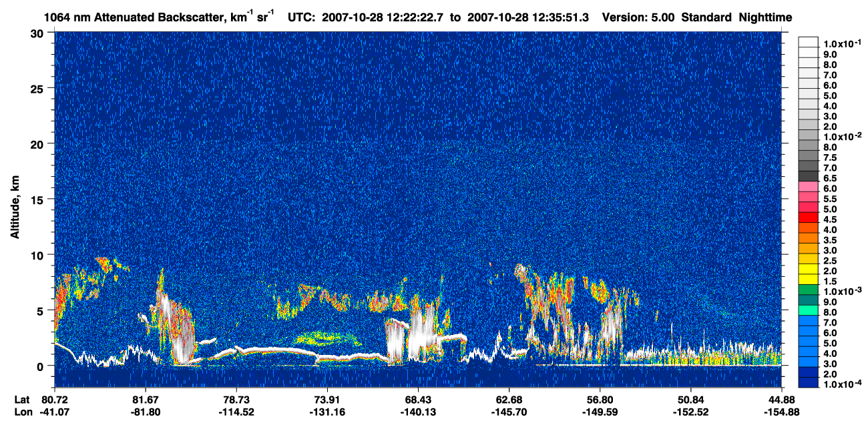This screenshot has width=868, height=445.
Task: Click the colorbar label "1.0x10-3"
Action: (842, 292)
